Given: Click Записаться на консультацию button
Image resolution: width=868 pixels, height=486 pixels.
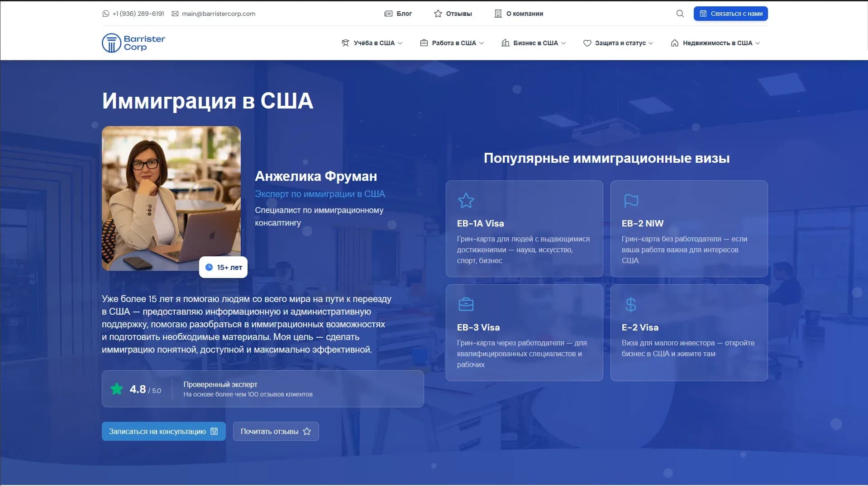Looking at the screenshot, I should pos(163,431).
